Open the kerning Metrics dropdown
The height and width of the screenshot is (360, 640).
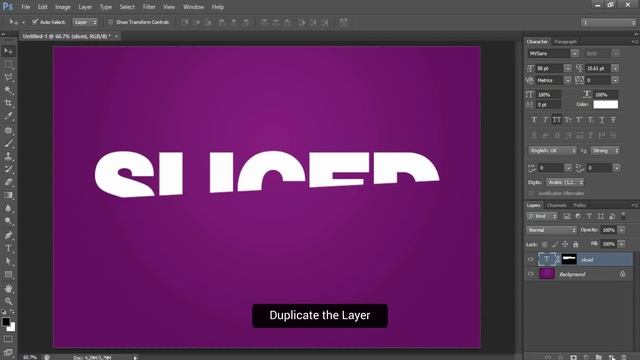click(568, 80)
